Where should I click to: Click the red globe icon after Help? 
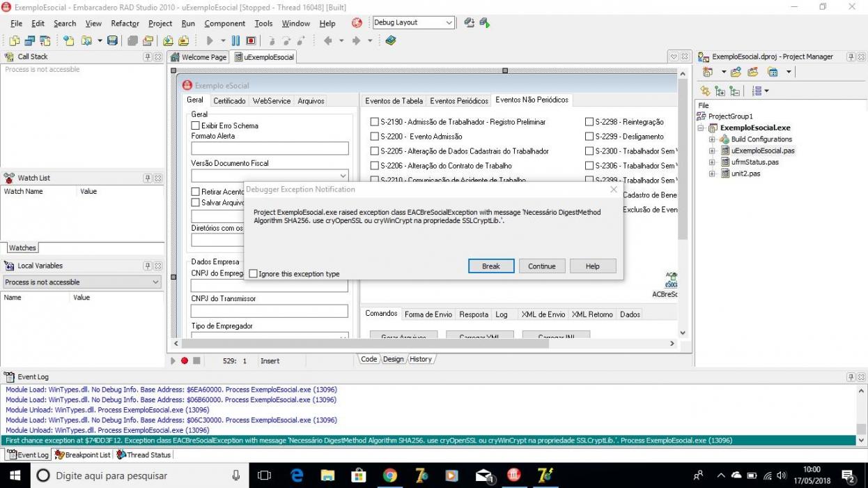pyautogui.click(x=357, y=23)
